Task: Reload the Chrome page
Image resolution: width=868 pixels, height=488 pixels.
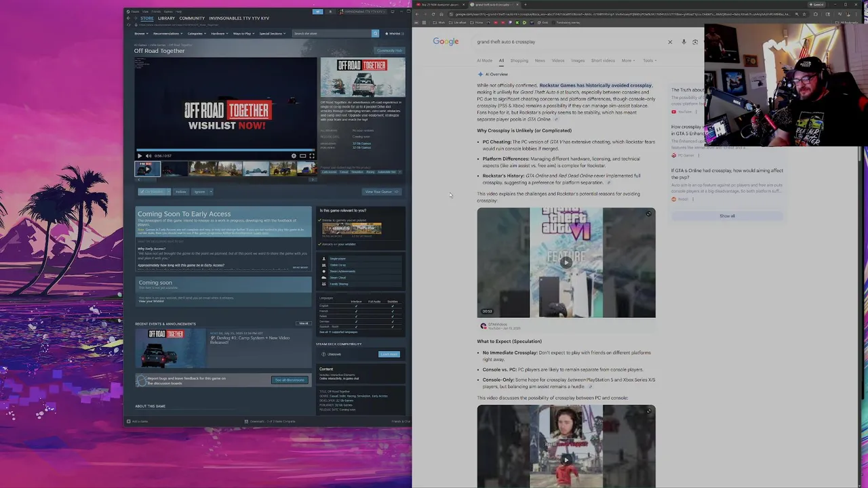Action: click(x=433, y=14)
